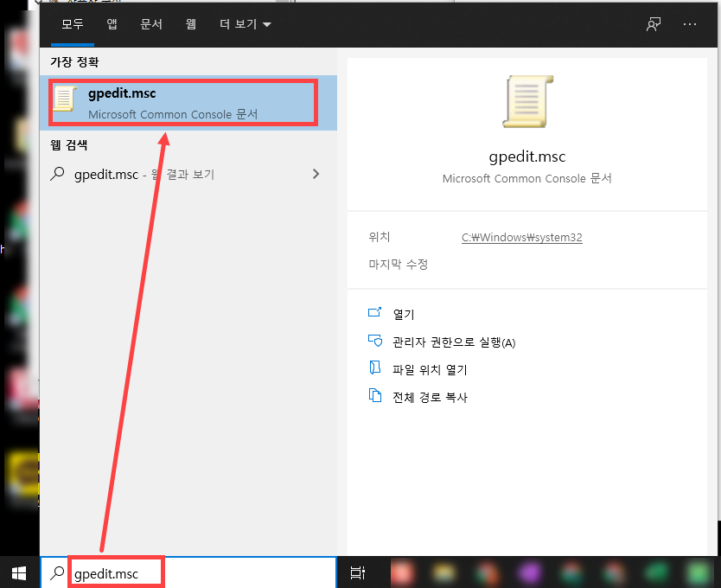Click 관리자 권한으로 실행(A)
The width and height of the screenshot is (721, 588).
[454, 342]
